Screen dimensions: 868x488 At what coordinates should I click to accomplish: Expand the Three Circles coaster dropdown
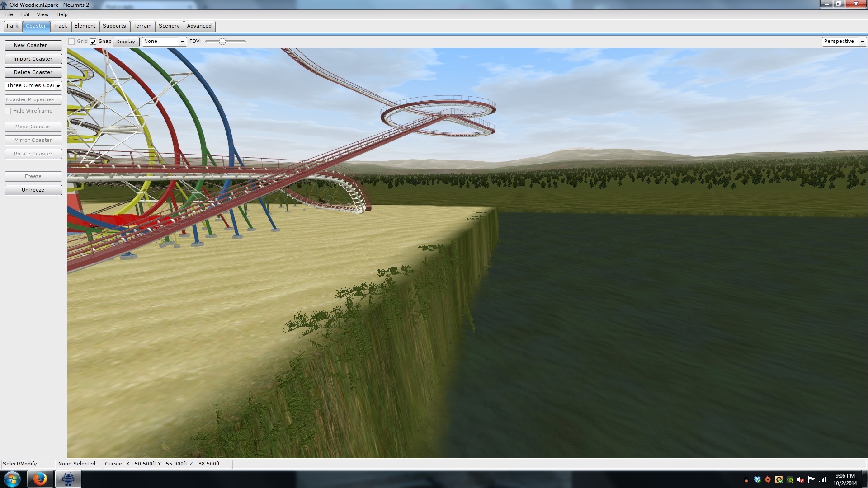58,86
